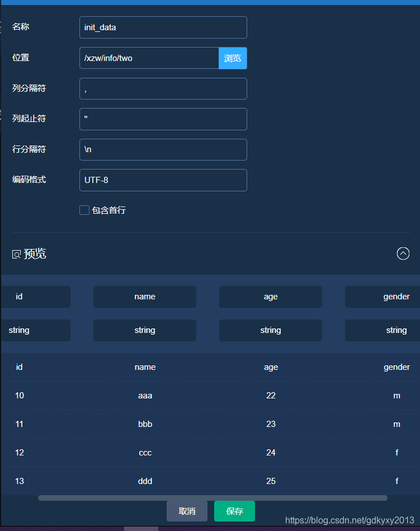Focus the 列起止符 quote field
420x531 pixels.
pyautogui.click(x=163, y=119)
